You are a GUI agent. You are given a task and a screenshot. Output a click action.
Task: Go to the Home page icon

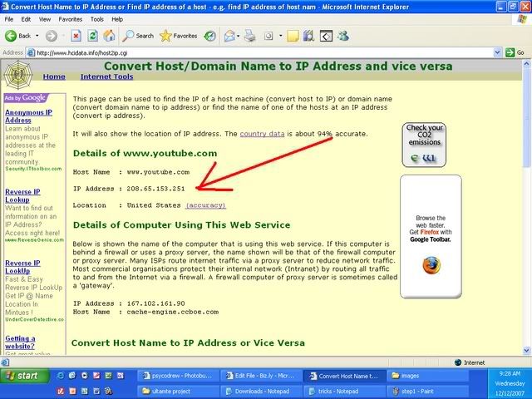tap(109, 36)
